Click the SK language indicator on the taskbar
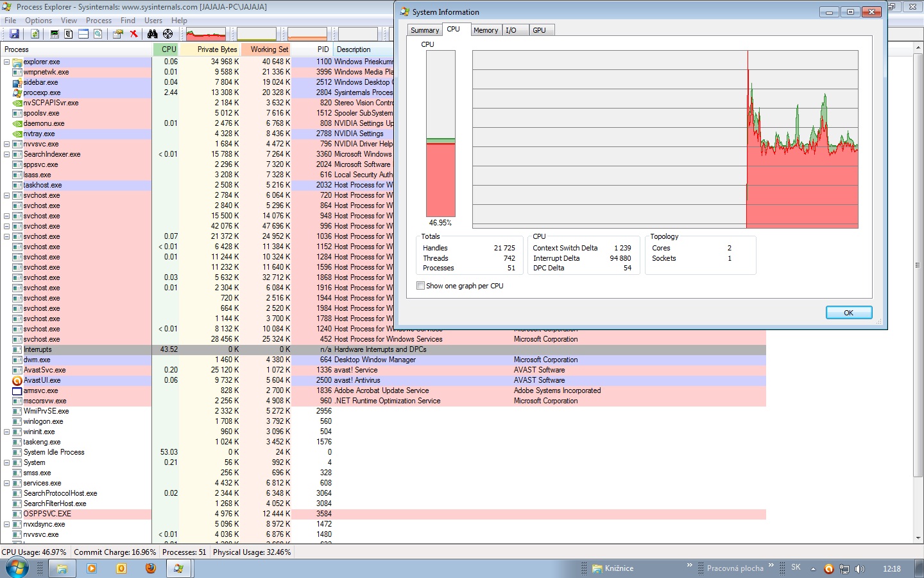924x578 pixels. click(x=796, y=567)
